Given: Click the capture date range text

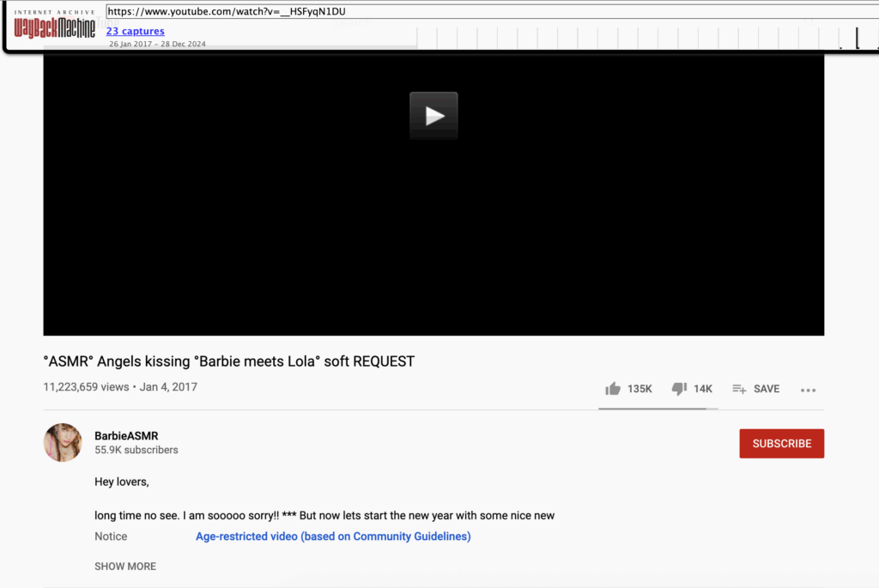Looking at the screenshot, I should pos(157,44).
